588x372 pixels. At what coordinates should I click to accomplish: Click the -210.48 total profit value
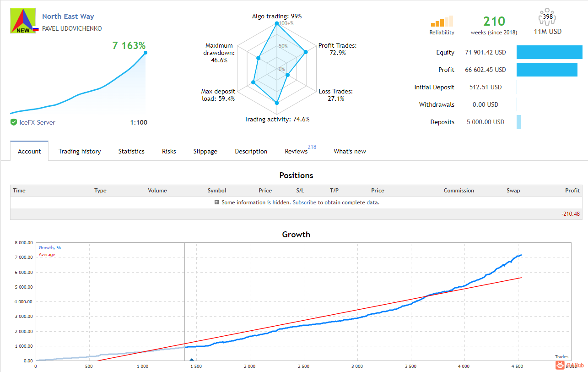(570, 214)
